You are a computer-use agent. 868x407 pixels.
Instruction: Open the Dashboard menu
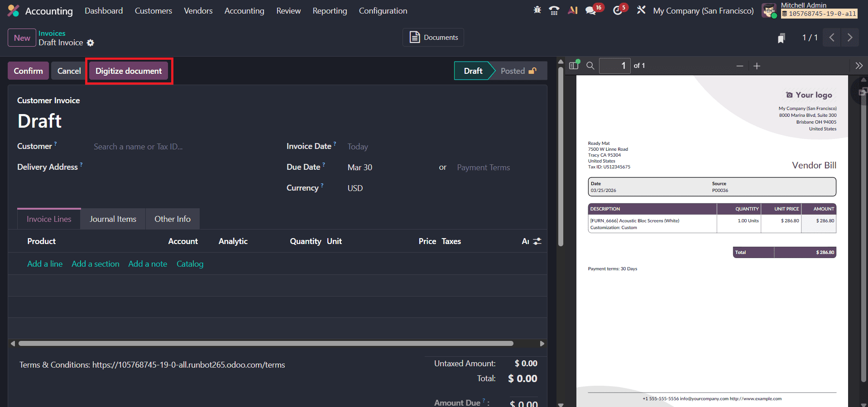[104, 11]
